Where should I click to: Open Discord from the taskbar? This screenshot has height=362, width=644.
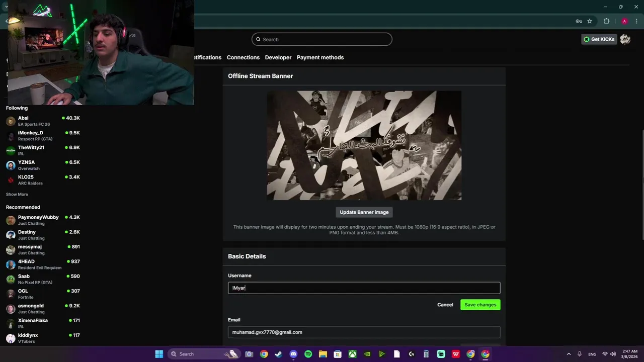pos(293,354)
